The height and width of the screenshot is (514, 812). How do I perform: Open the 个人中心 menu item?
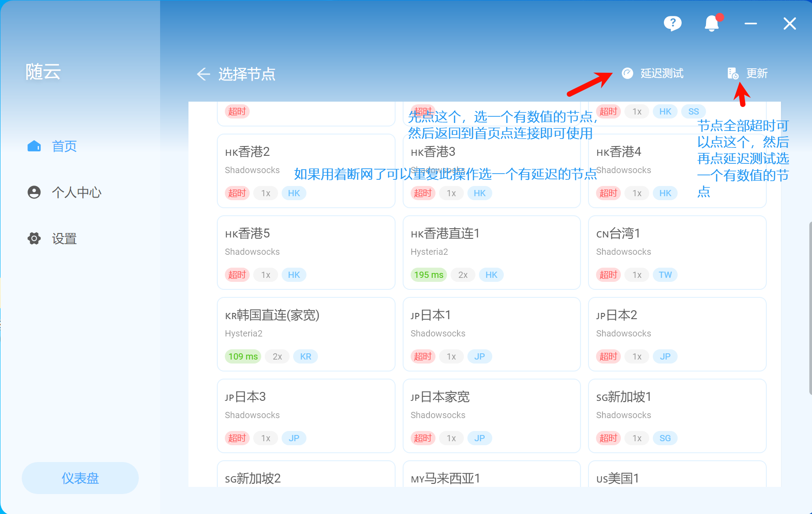coord(76,192)
